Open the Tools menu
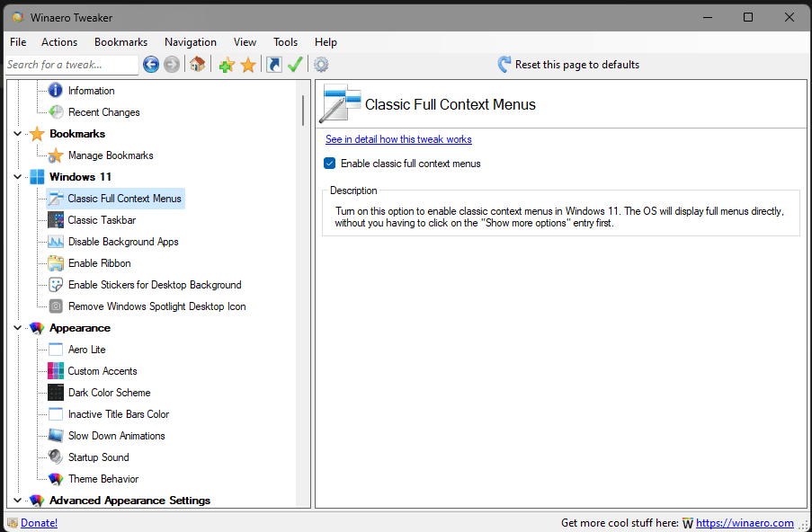The image size is (812, 532). coord(285,42)
